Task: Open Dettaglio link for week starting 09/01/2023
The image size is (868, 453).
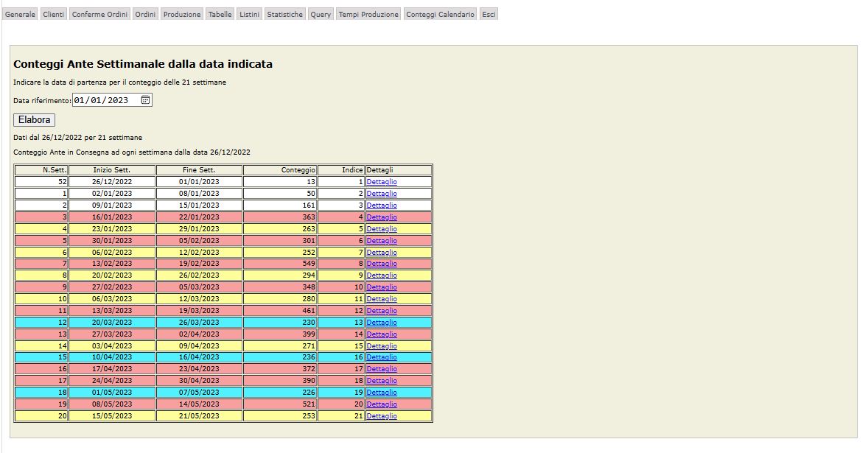Action: click(x=382, y=206)
